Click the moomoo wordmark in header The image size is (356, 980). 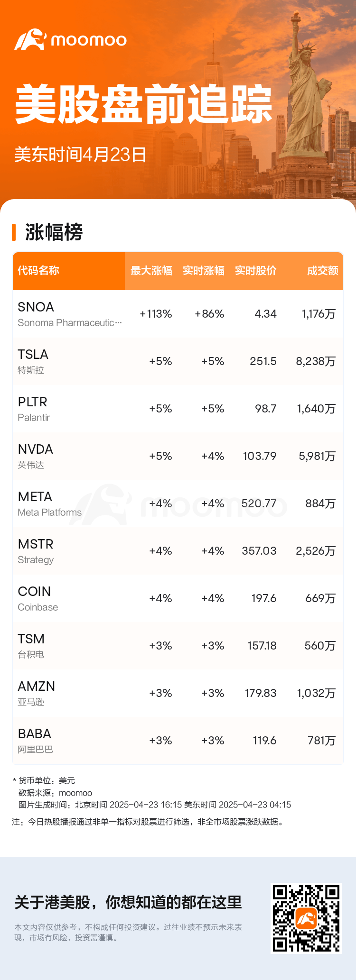[89, 40]
